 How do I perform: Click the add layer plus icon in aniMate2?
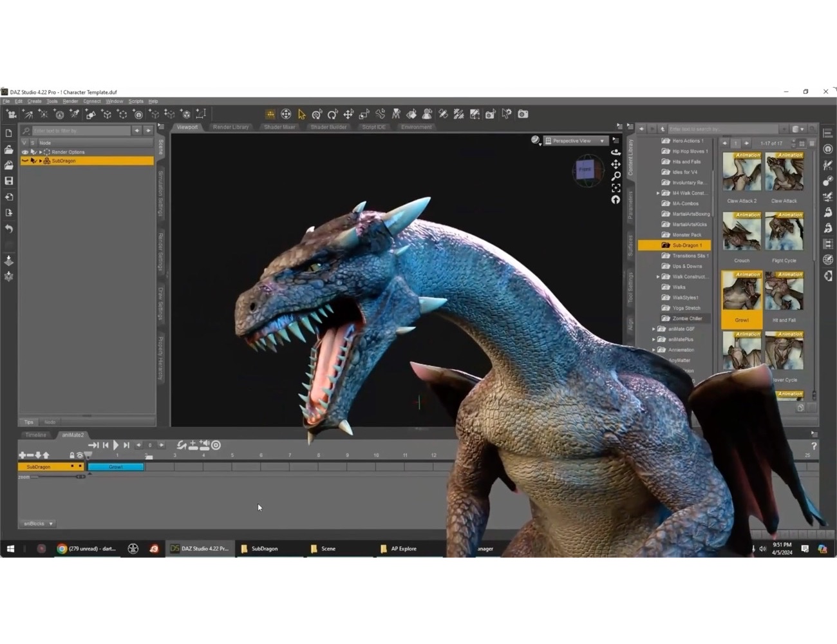tap(192, 444)
